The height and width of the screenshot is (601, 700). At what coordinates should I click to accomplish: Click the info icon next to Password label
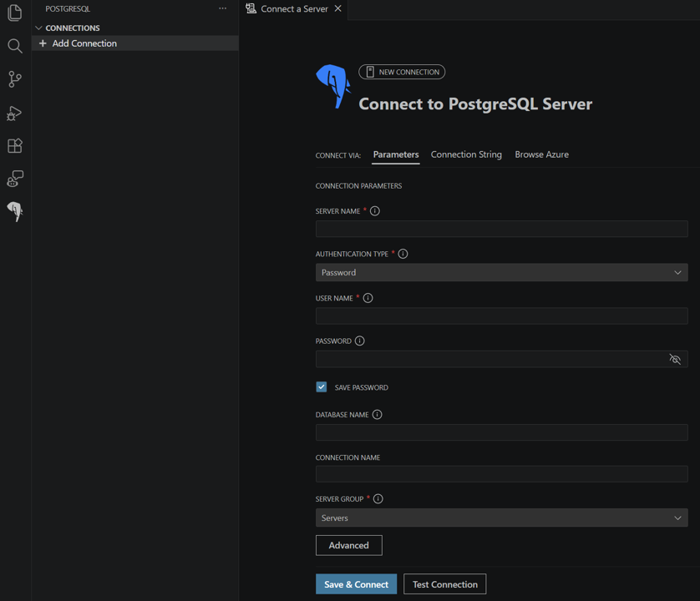tap(360, 341)
